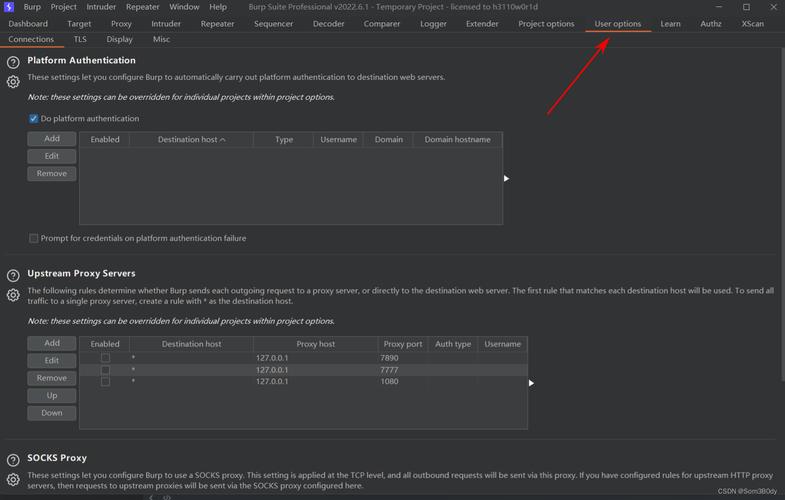This screenshot has width=785, height=500.
Task: Open the Intruder menu in menu bar
Action: pos(101,7)
